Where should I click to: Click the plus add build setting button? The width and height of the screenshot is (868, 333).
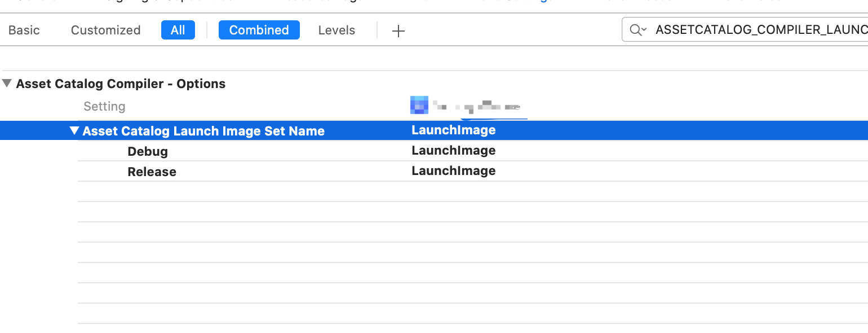(398, 30)
